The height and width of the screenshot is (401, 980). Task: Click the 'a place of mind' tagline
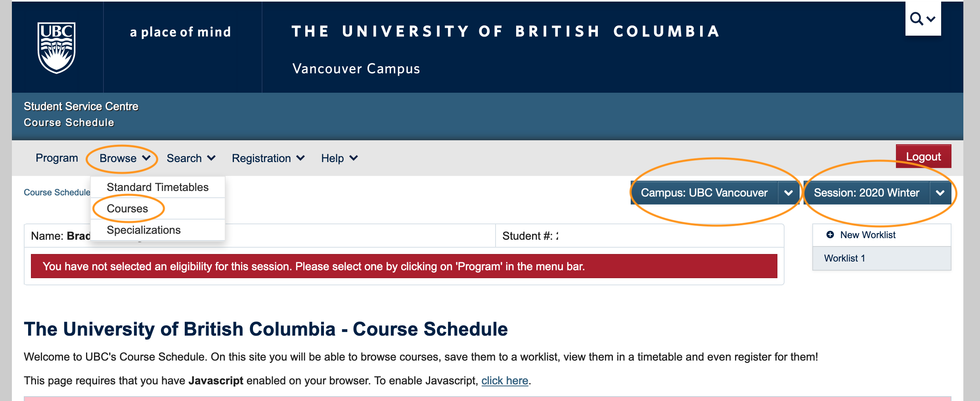coord(180,32)
